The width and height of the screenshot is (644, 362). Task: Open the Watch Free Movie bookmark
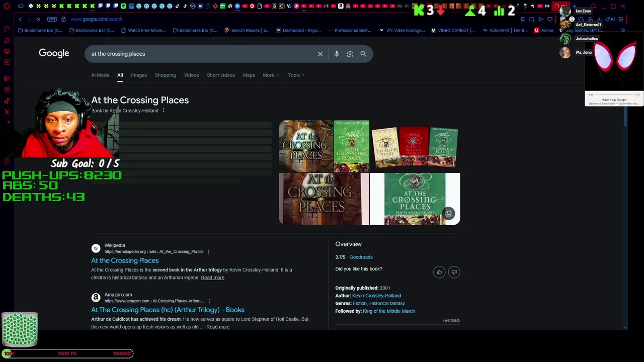click(x=144, y=30)
